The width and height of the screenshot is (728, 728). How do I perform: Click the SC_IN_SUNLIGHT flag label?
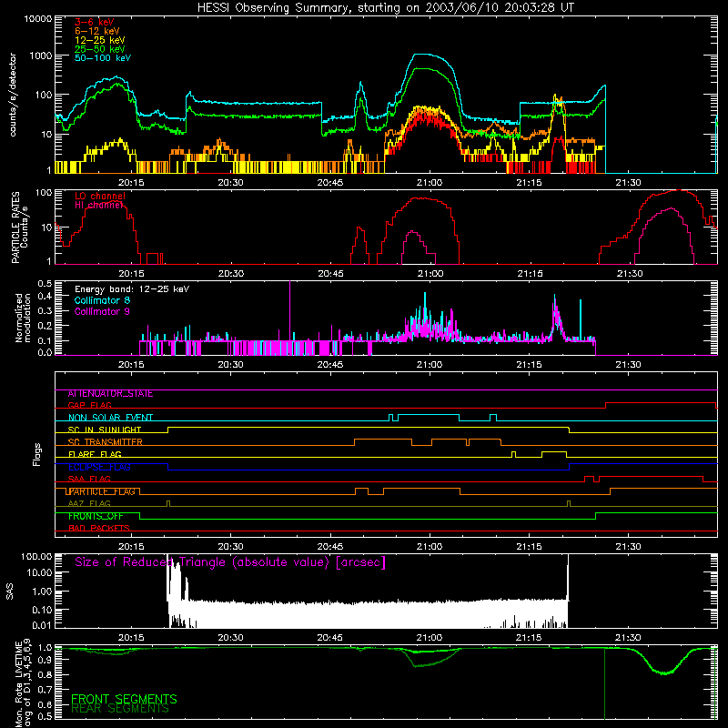(x=105, y=430)
